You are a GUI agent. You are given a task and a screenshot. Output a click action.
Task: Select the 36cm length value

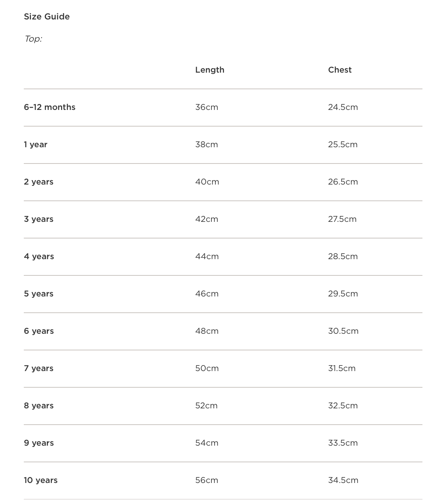[x=207, y=107]
